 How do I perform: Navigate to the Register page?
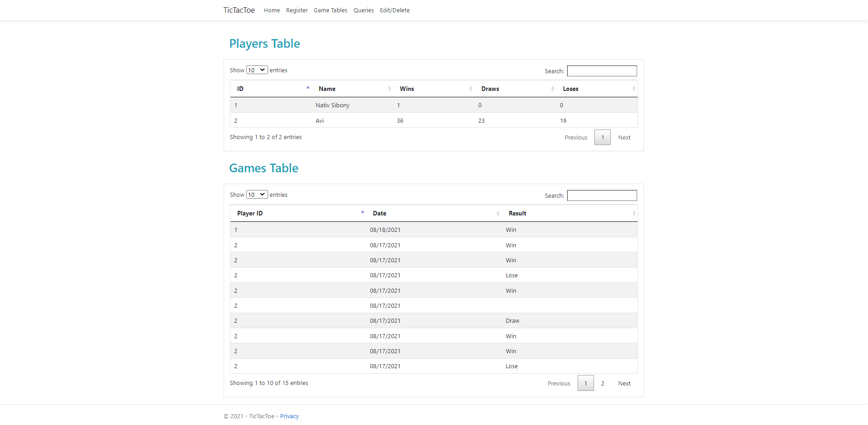[297, 10]
